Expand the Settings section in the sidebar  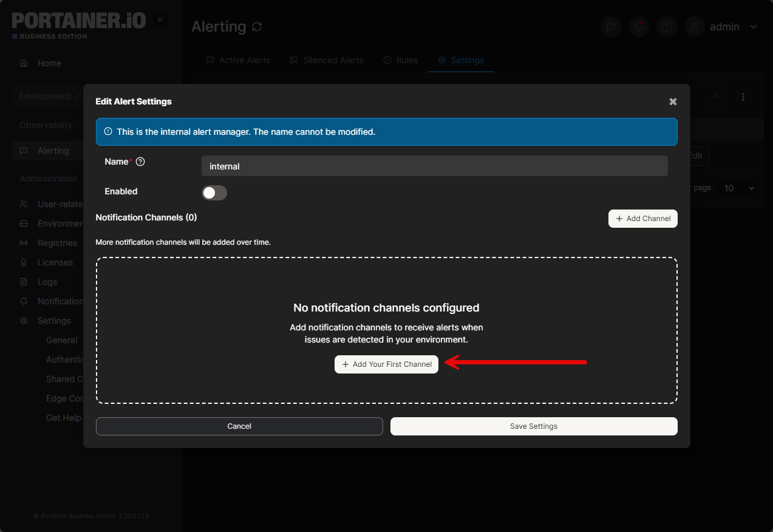click(53, 321)
